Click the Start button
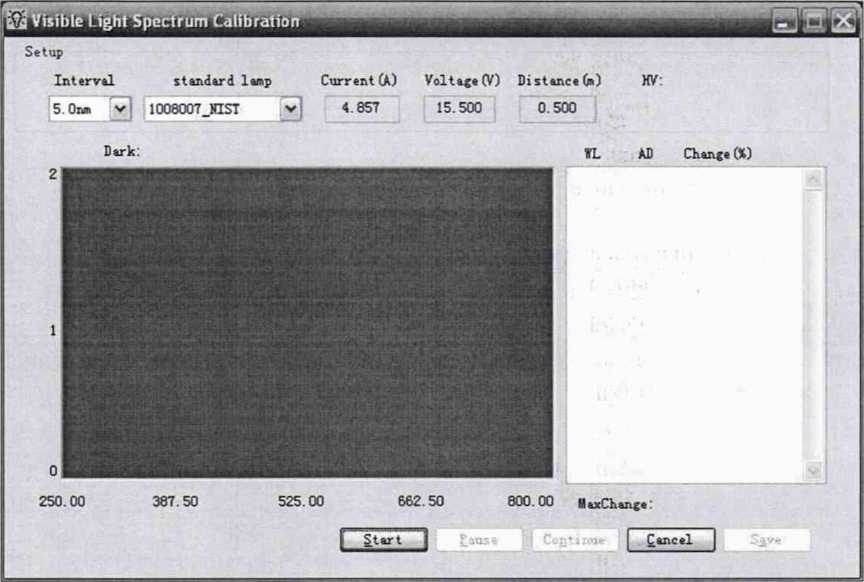 pyautogui.click(x=384, y=540)
